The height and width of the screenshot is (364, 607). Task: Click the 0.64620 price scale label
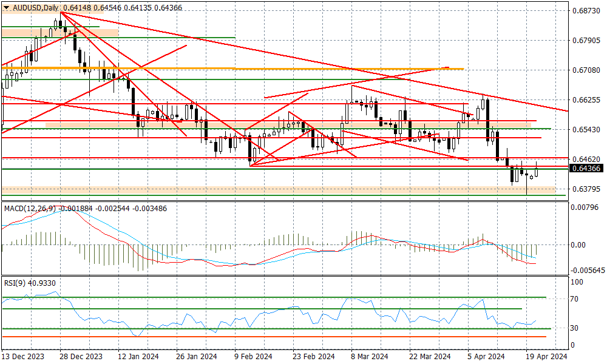(x=586, y=159)
